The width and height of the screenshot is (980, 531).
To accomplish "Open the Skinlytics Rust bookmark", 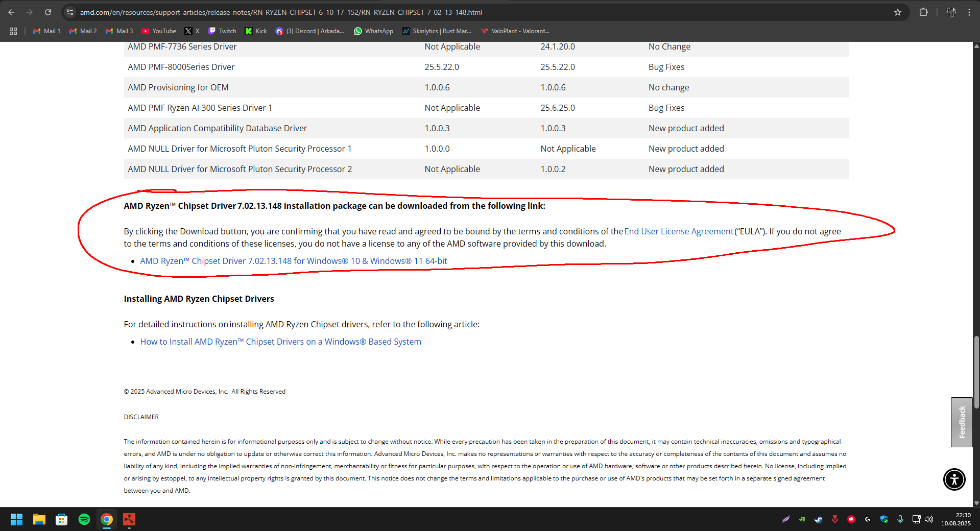I will coord(437,31).
